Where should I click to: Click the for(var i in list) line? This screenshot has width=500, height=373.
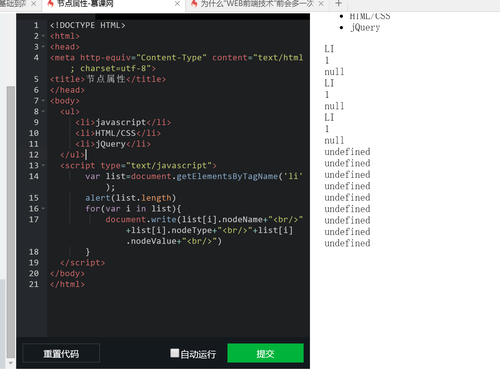[133, 209]
